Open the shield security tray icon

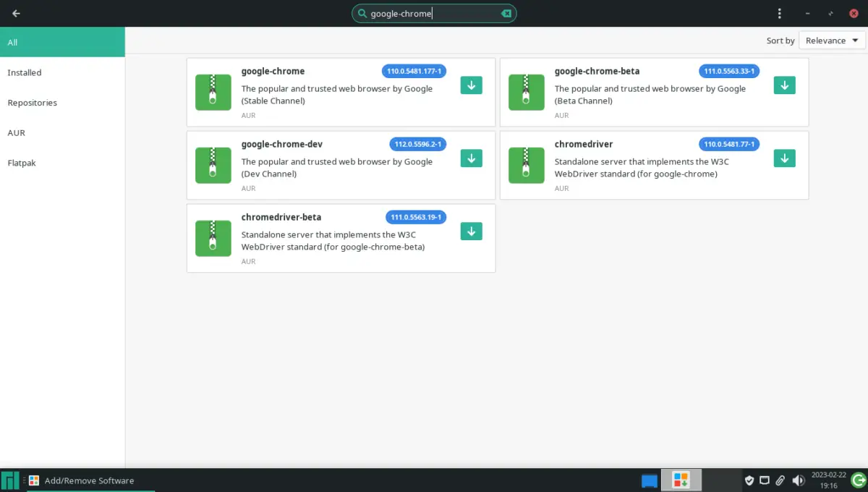click(x=749, y=480)
